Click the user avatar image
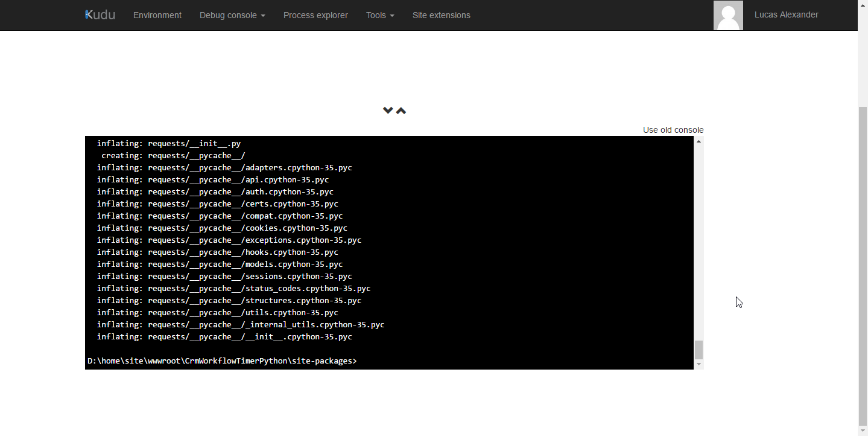Screen dimensions: 868x436 tap(728, 15)
